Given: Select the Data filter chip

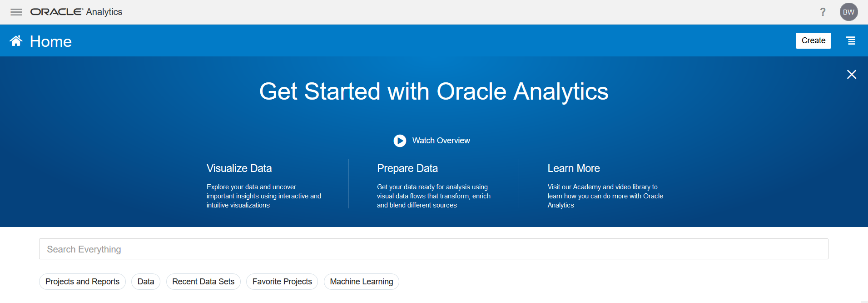Looking at the screenshot, I should [x=146, y=282].
